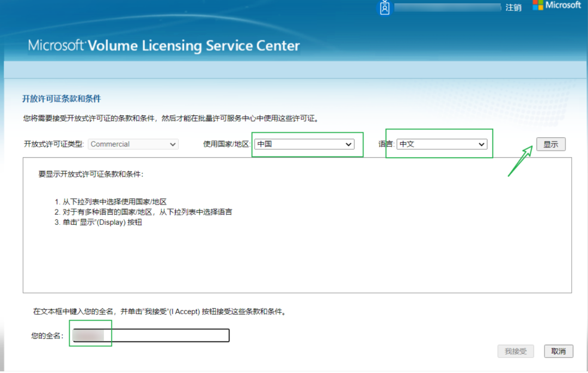This screenshot has width=588, height=373.
Task: Click the 您的全名 label
Action: click(47, 336)
